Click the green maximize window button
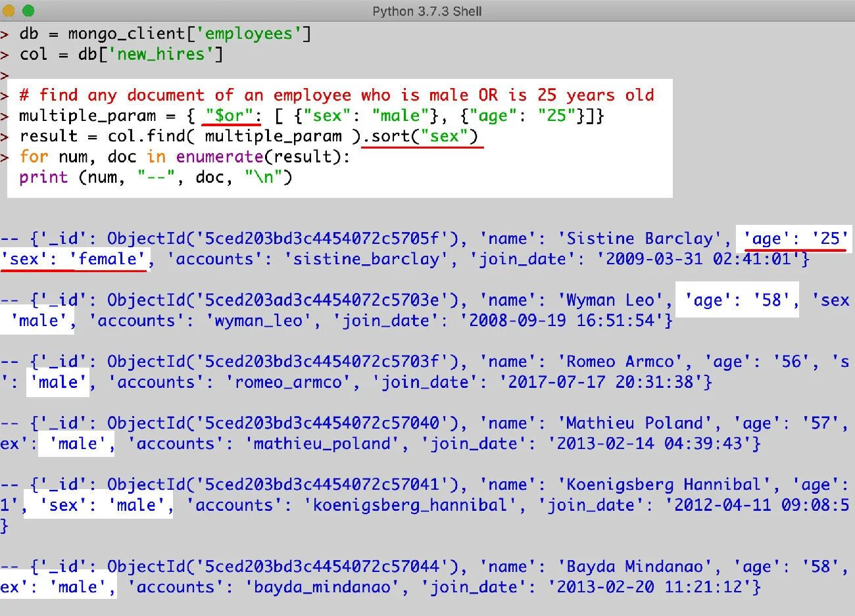Viewport: 855px width, 616px height. tap(28, 11)
